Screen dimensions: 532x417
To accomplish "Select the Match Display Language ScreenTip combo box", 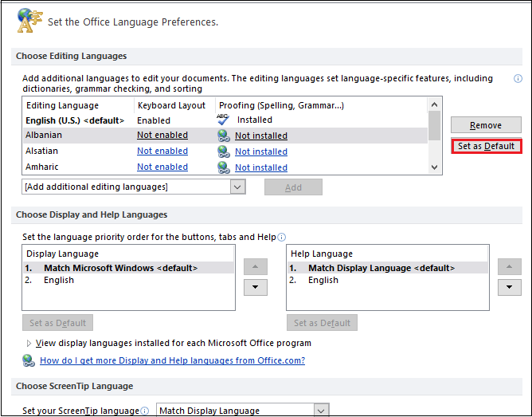I will coord(243,410).
